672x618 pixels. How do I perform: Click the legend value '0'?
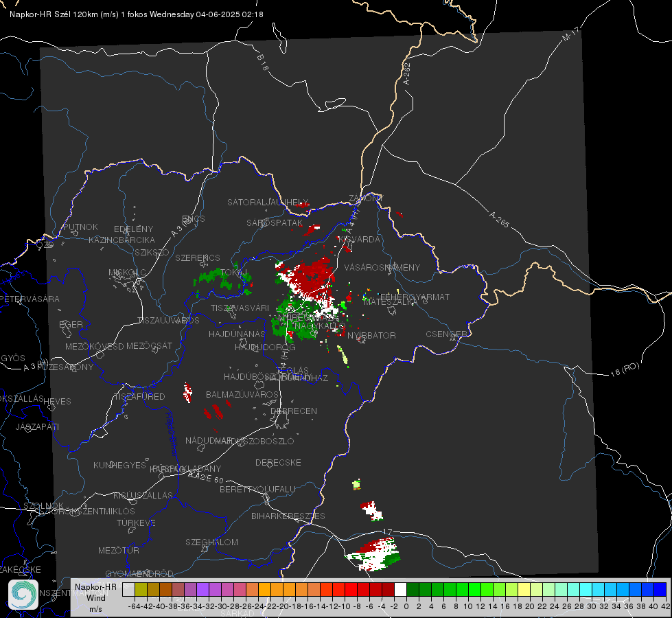pyautogui.click(x=406, y=606)
